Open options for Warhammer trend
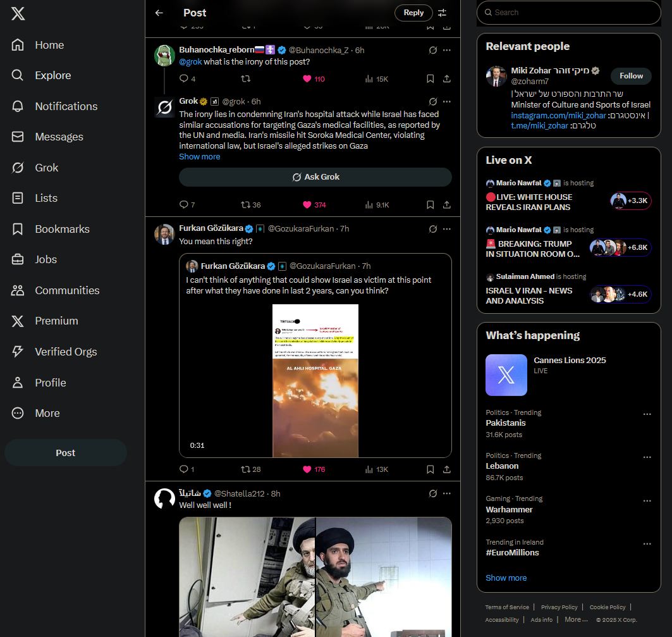This screenshot has width=672, height=637. tap(647, 500)
